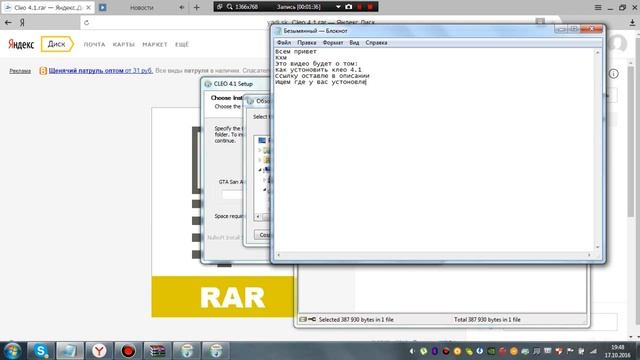Click the speaker icon on Новости tab

pyautogui.click(x=182, y=7)
